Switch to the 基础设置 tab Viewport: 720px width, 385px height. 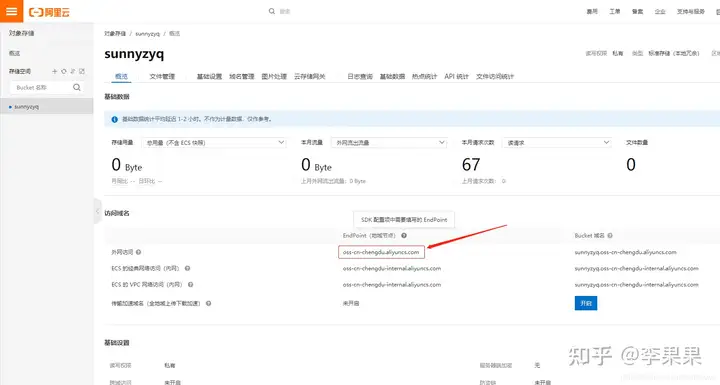tap(209, 76)
